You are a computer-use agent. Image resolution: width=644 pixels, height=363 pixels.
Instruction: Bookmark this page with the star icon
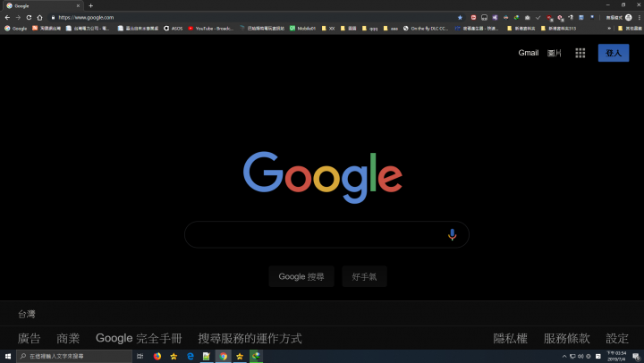460,17
